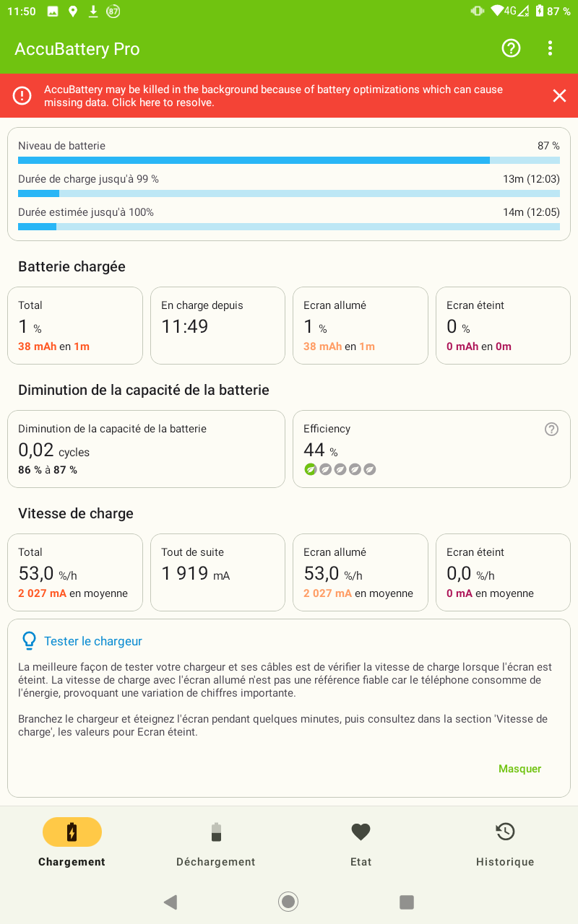Image resolution: width=578 pixels, height=924 pixels.
Task: Open the Tester le chargeur link
Action: tap(93, 641)
